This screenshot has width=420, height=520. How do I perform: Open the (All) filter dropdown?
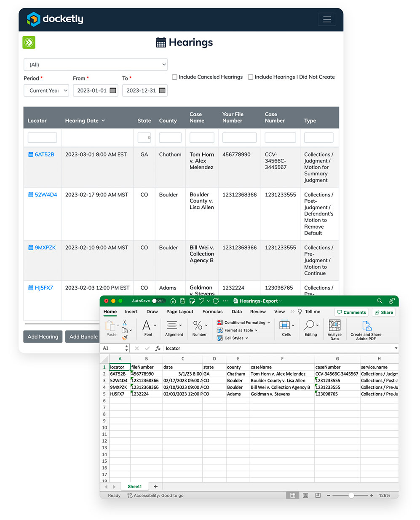pyautogui.click(x=96, y=64)
